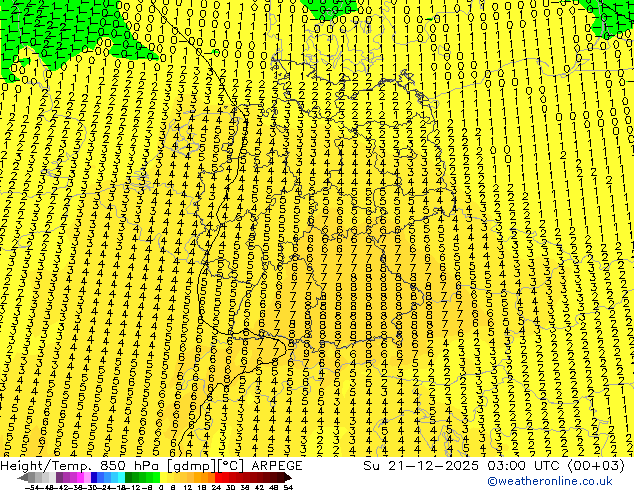Click the Height/Temp. 850 hPa ARPEGE title
Viewport: 634px width, 490px height.
tap(151, 466)
